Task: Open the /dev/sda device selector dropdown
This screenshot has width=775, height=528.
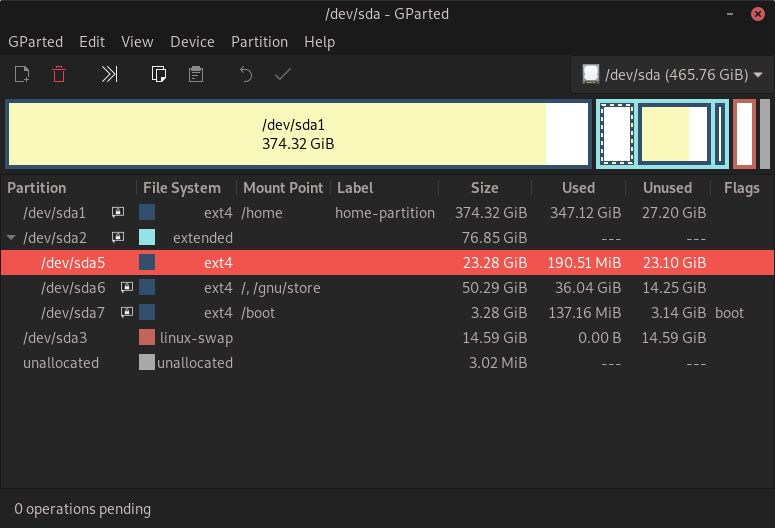Action: coord(672,74)
